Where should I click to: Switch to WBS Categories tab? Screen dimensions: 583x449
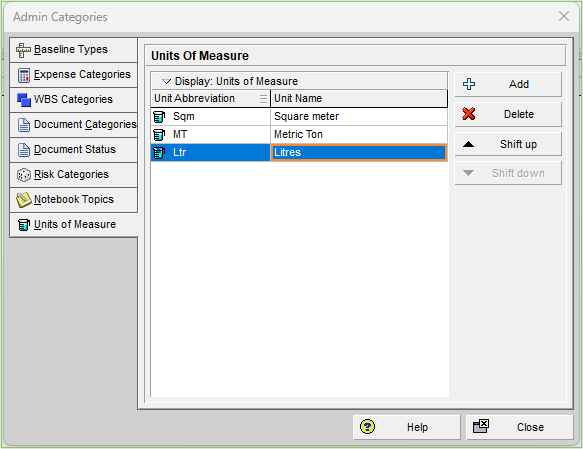[x=74, y=100]
